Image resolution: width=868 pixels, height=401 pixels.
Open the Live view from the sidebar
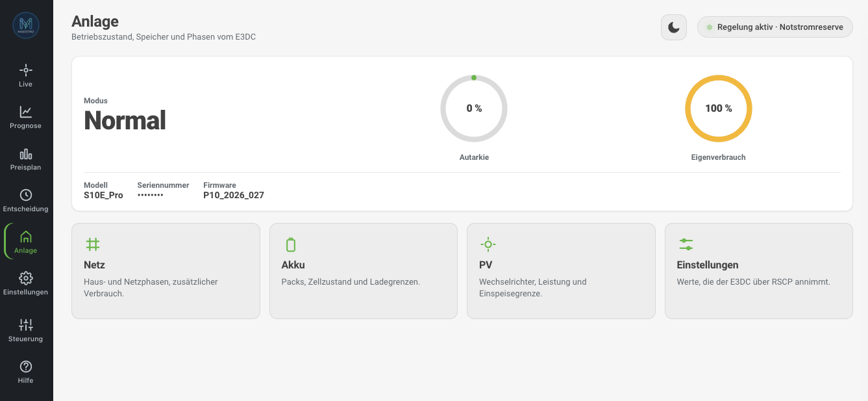click(26, 75)
